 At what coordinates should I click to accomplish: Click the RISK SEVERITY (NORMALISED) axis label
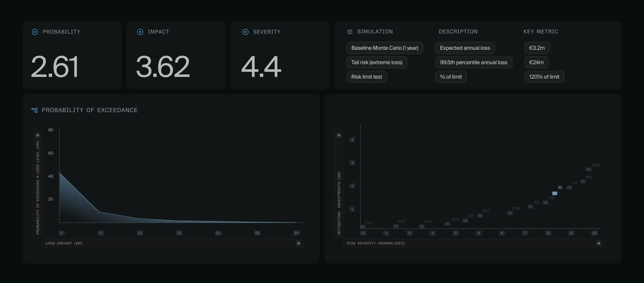pos(376,243)
